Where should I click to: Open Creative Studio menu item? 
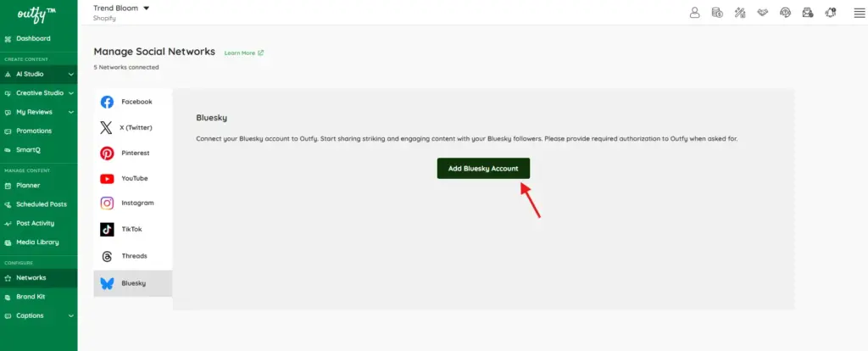coord(39,93)
